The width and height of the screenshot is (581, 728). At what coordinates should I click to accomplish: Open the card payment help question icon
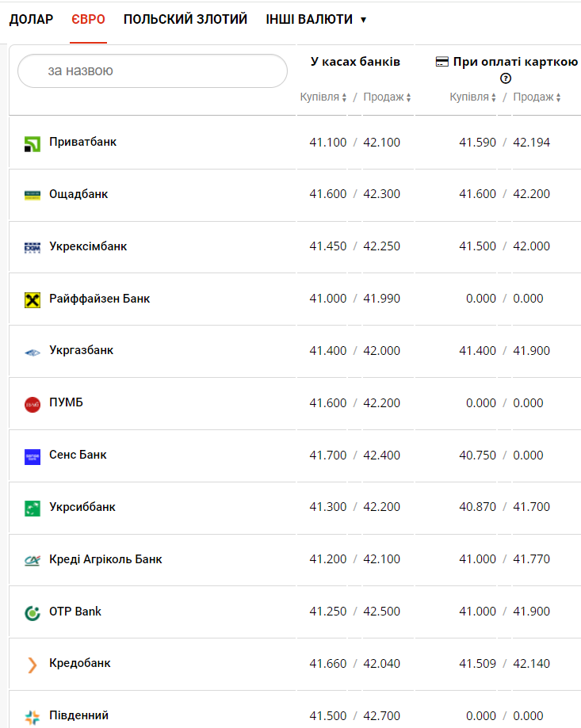click(506, 78)
